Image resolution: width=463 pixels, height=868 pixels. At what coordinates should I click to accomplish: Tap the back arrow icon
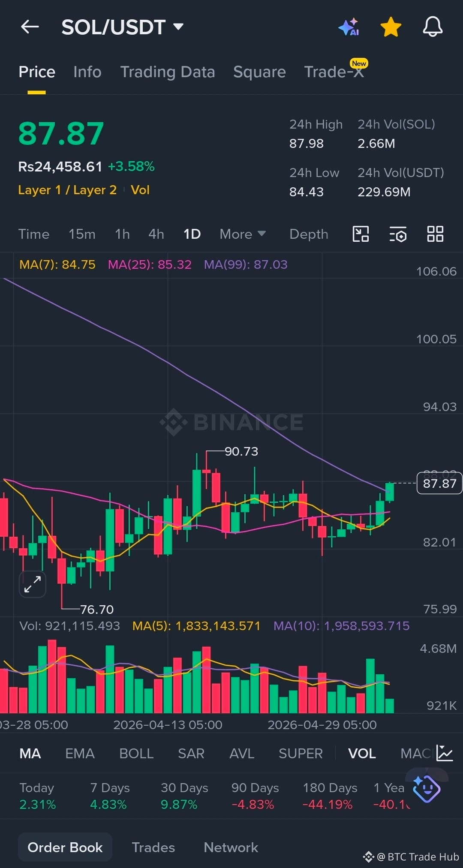(30, 27)
